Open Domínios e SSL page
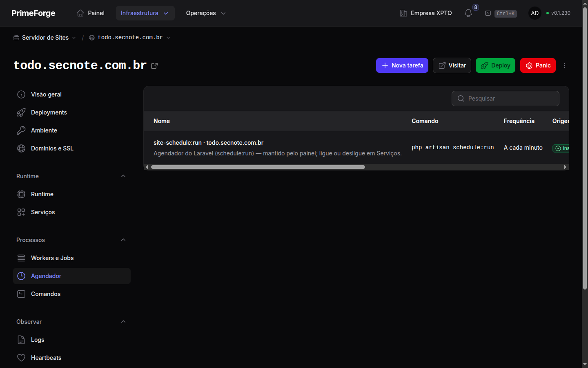588x368 pixels. (72, 148)
